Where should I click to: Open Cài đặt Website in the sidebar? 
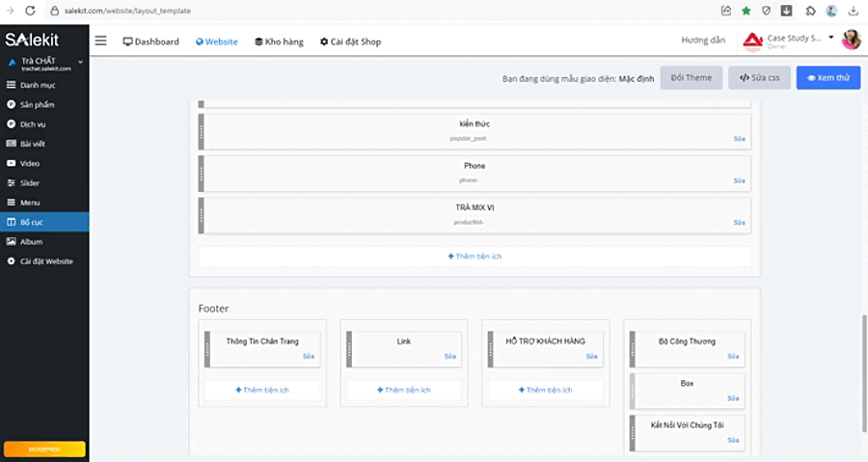click(44, 261)
